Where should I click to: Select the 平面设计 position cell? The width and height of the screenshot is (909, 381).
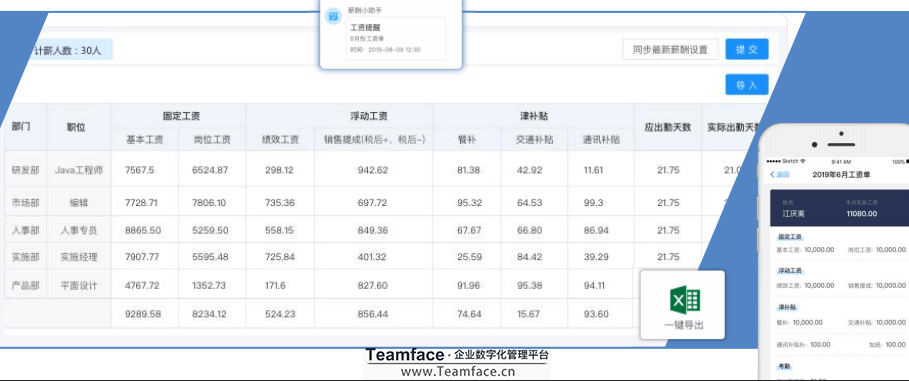pos(79,285)
